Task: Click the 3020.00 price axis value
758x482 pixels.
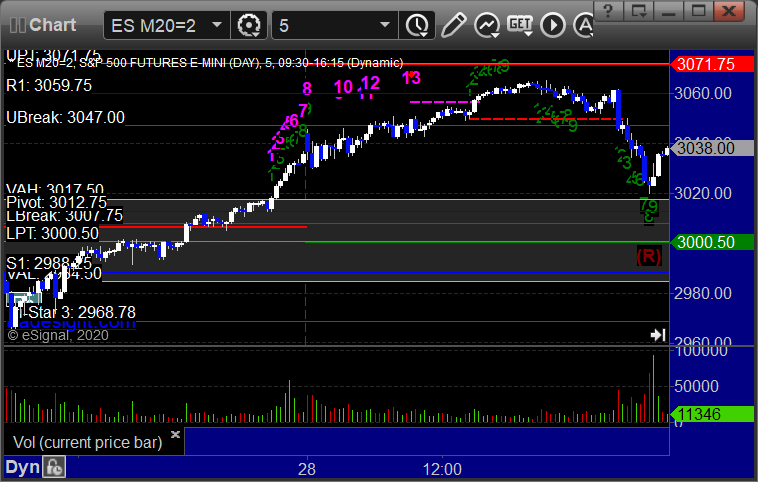Action: (703, 193)
